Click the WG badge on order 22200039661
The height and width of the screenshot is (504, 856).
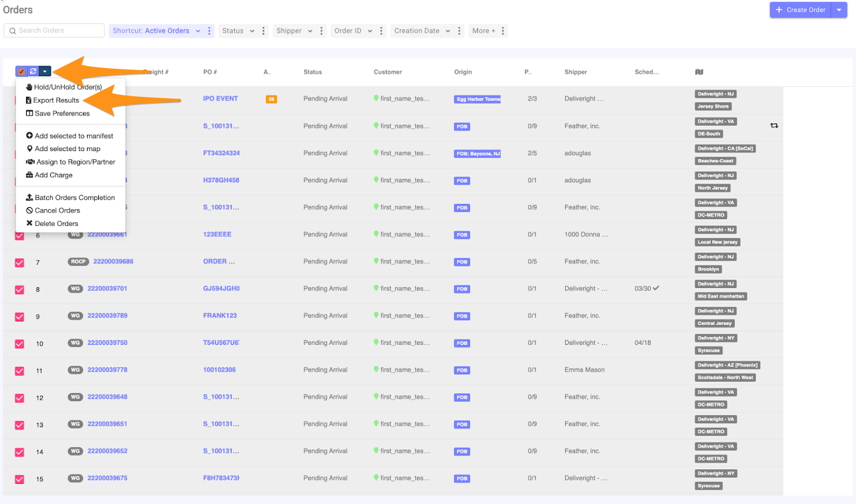click(75, 235)
